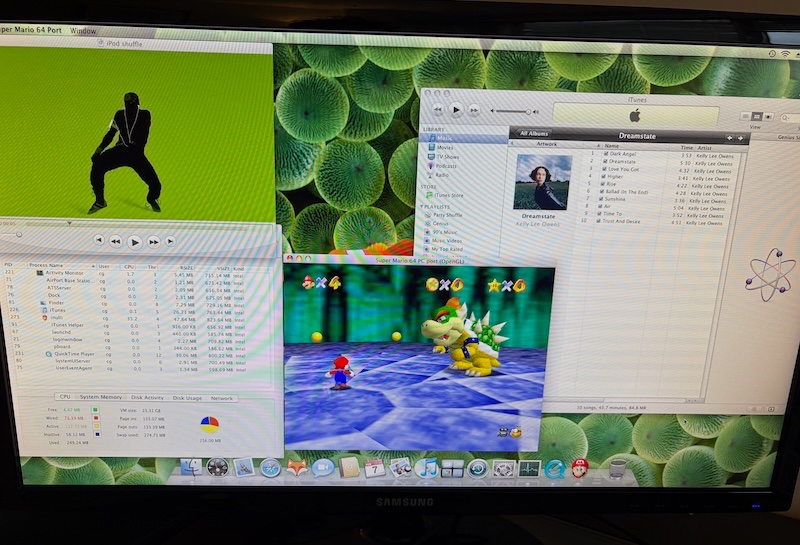Viewport: 800px width, 545px height.
Task: Click iTunes icon in the Dock
Action: (427, 468)
